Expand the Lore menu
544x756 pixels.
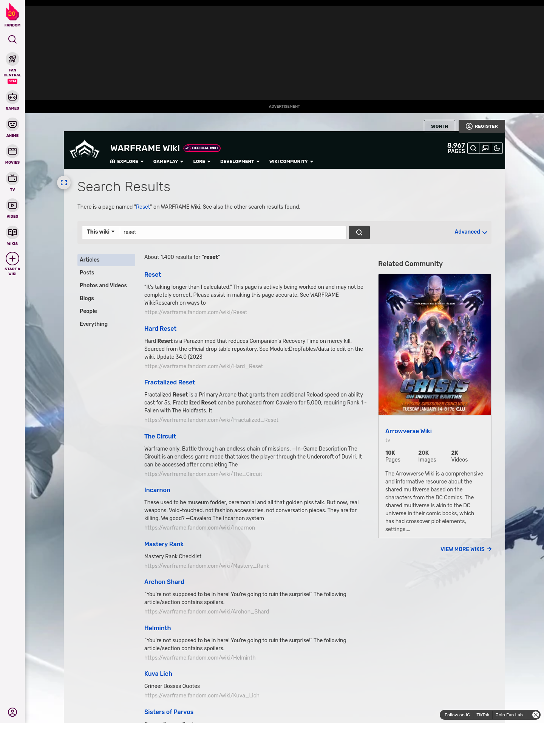click(x=202, y=161)
